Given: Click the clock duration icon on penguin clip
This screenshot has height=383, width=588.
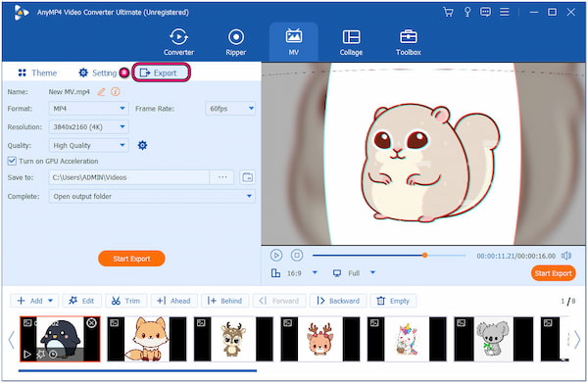Looking at the screenshot, I should click(53, 355).
